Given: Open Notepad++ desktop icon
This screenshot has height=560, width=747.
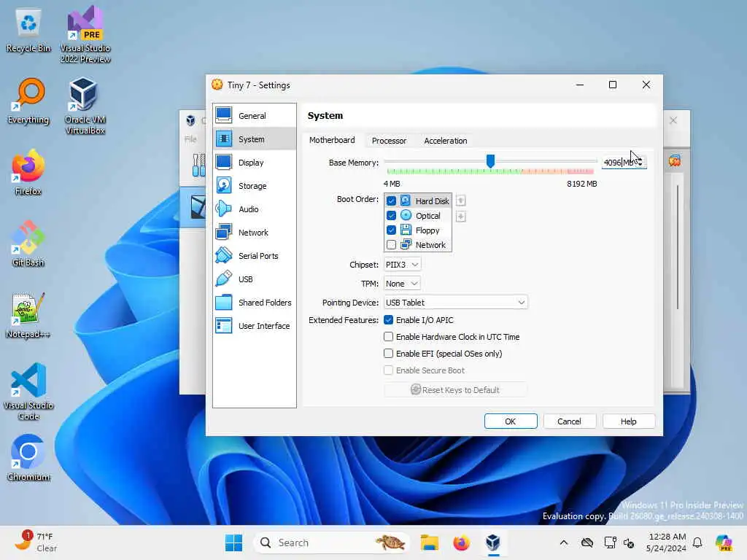Looking at the screenshot, I should coord(28,315).
